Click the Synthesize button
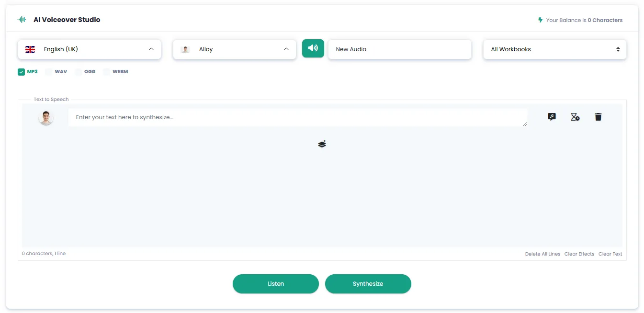The width and height of the screenshot is (644, 313). 368,284
